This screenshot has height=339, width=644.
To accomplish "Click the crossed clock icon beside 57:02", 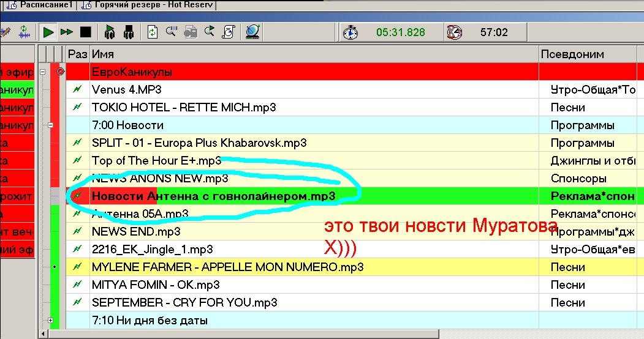I will point(454,32).
